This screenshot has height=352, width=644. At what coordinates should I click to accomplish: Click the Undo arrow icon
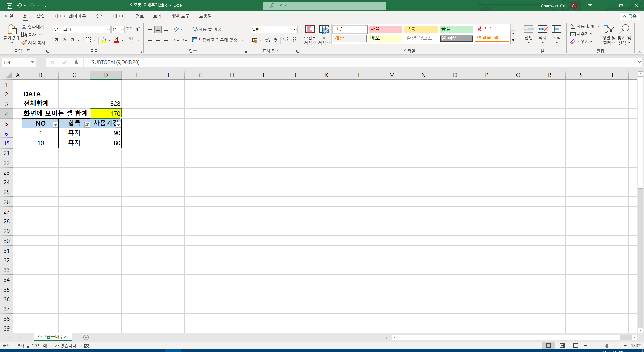(x=19, y=6)
